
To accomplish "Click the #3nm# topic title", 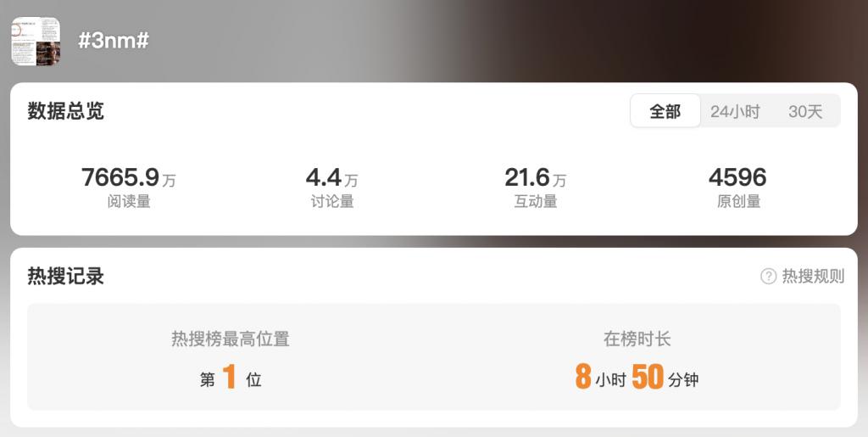I will pyautogui.click(x=114, y=41).
